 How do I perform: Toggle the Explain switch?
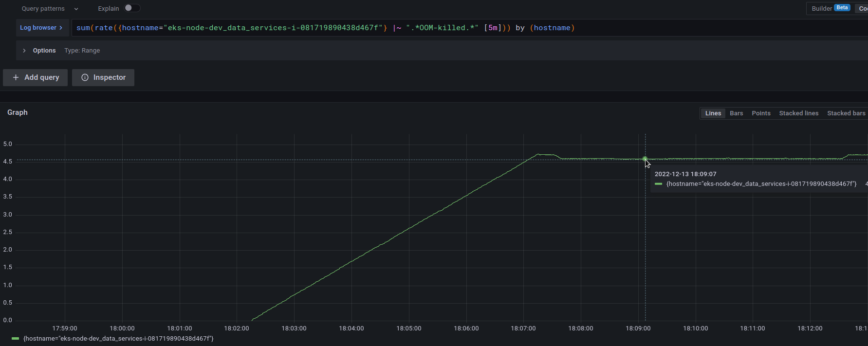click(132, 8)
